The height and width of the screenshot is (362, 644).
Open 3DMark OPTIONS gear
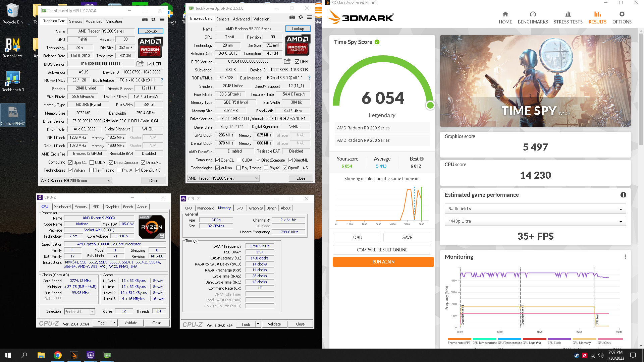click(622, 18)
